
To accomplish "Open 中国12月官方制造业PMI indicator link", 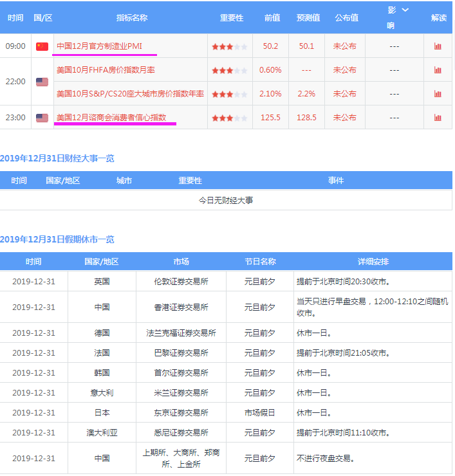I will pyautogui.click(x=99, y=46).
